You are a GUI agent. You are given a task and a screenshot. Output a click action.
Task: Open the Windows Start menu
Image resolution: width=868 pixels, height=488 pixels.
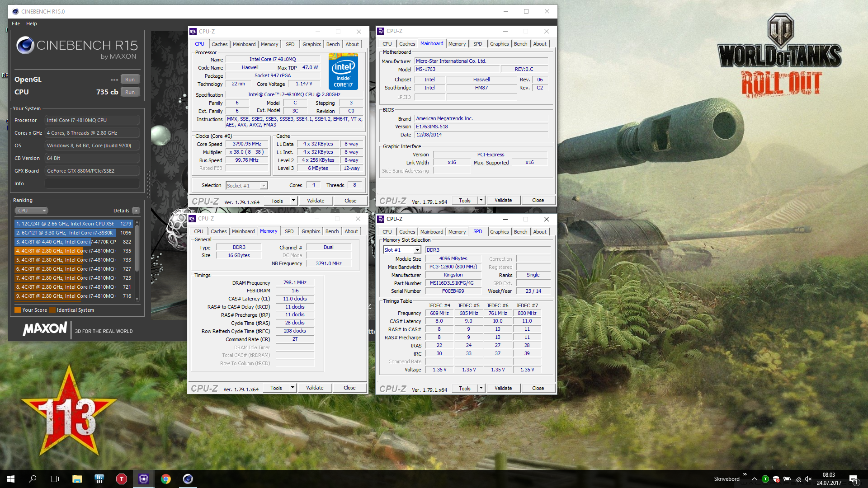tap(11, 479)
